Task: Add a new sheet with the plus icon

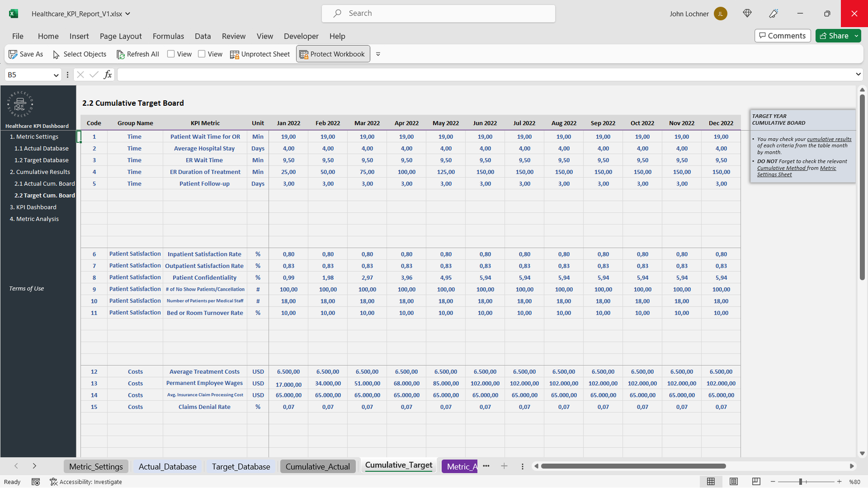Action: tap(504, 466)
